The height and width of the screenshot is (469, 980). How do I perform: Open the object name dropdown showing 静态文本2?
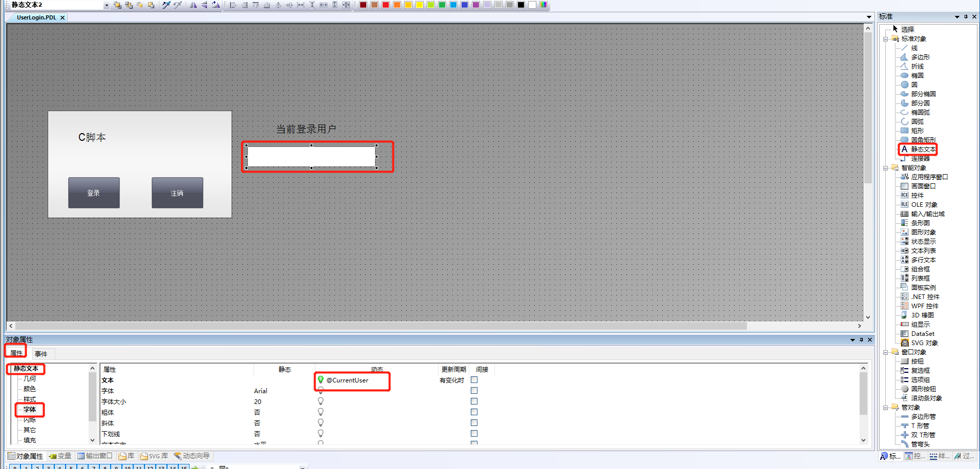(106, 5)
